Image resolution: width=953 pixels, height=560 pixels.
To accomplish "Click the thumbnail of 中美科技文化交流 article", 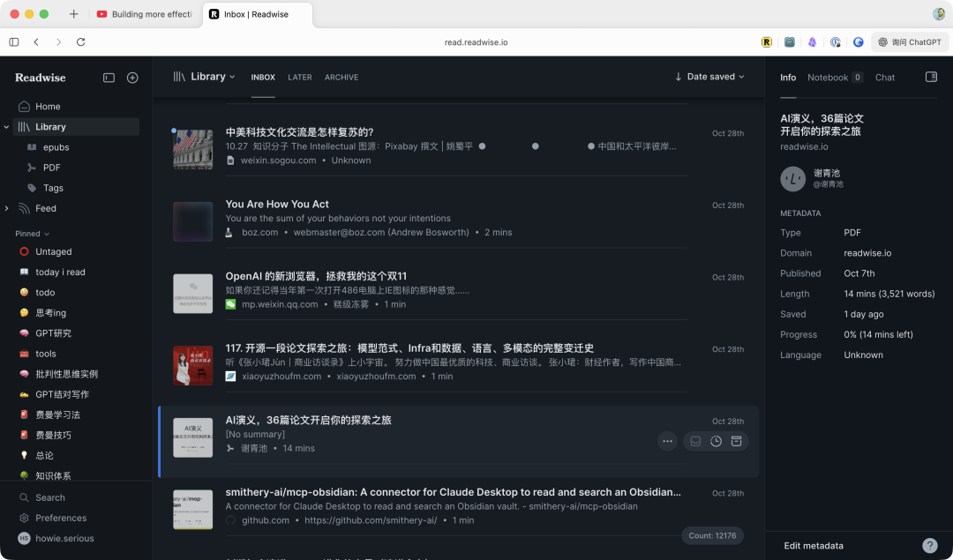I will 192,149.
